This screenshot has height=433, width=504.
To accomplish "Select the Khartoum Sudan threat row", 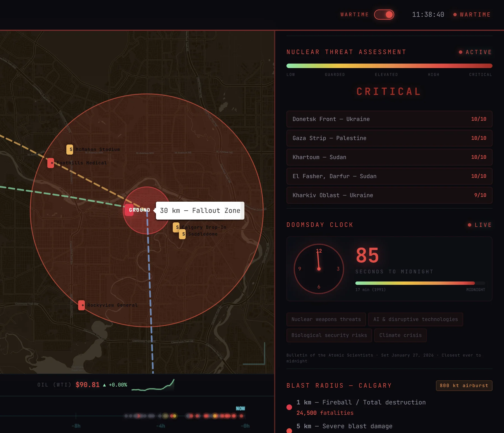I will (x=389, y=157).
